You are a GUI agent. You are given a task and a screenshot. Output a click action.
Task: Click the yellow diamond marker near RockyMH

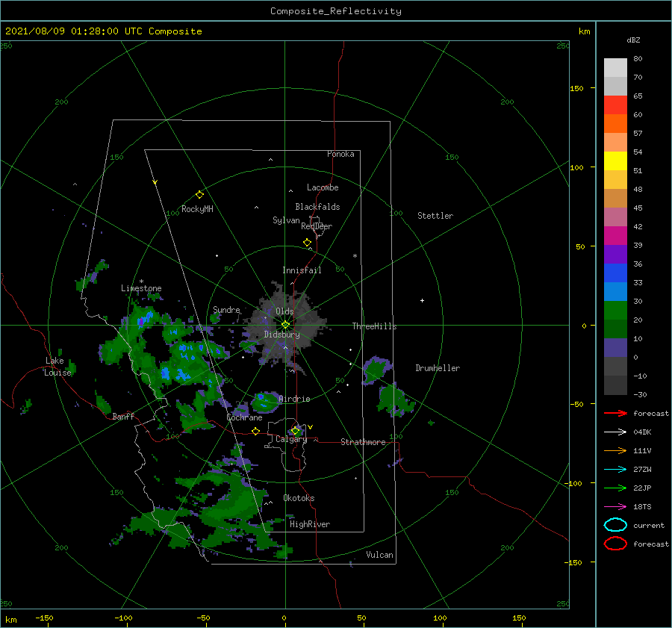coord(199,195)
